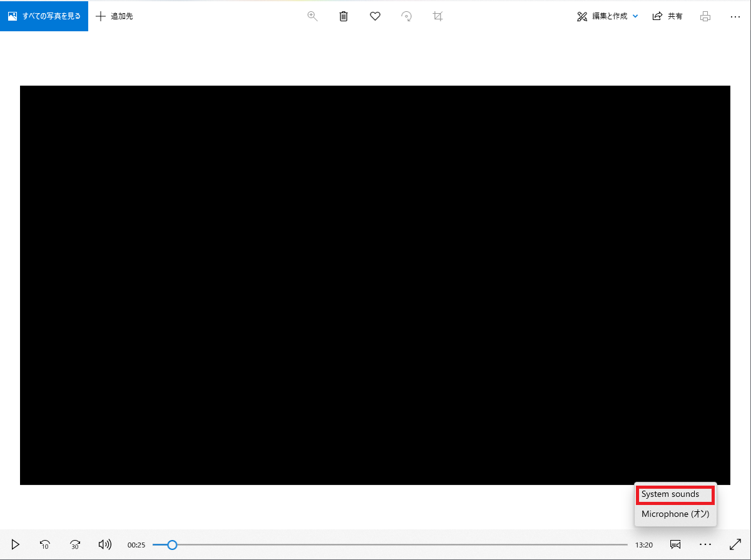Select System sounds audio track
Image resolution: width=751 pixels, height=560 pixels.
click(675, 494)
